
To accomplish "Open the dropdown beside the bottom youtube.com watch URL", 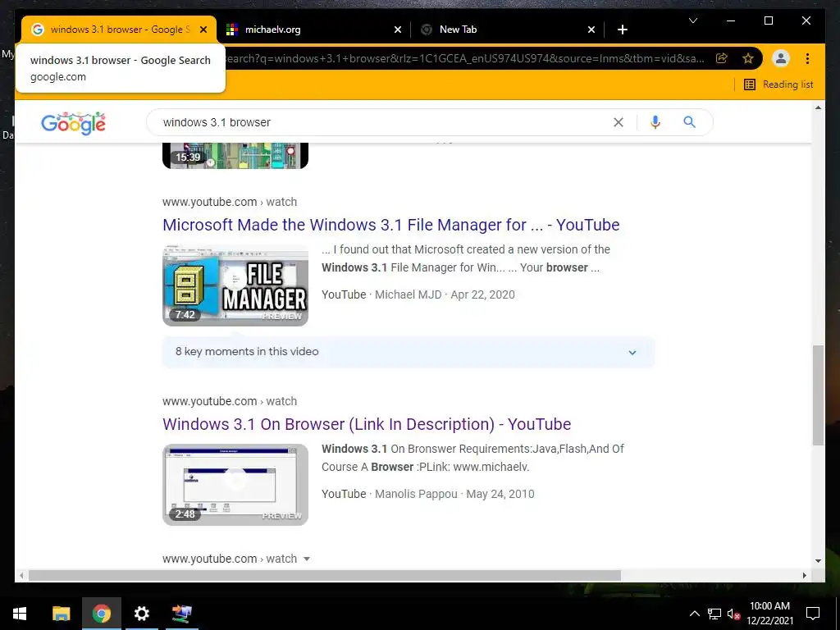I will [x=307, y=559].
